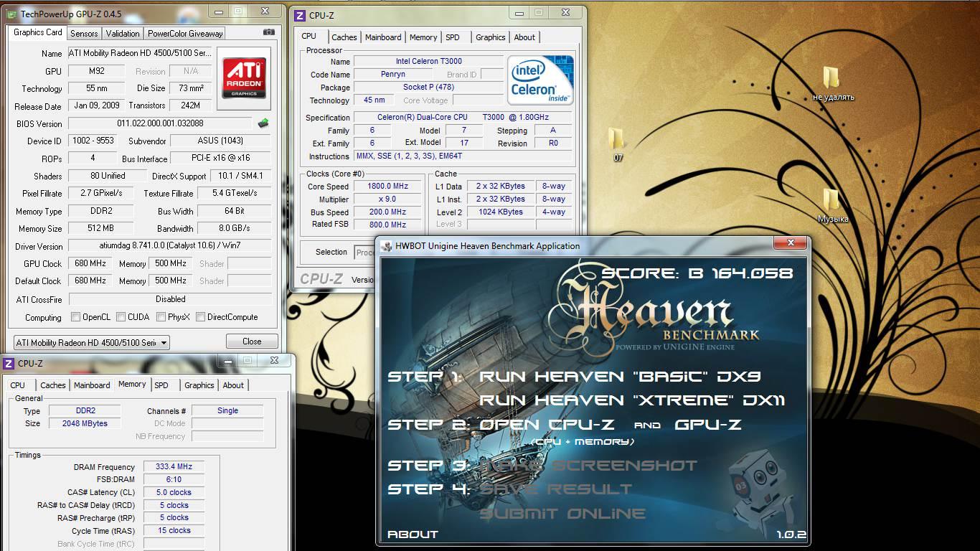Click Submit Online in Heaven window
This screenshot has height=551, width=980.
[x=562, y=514]
